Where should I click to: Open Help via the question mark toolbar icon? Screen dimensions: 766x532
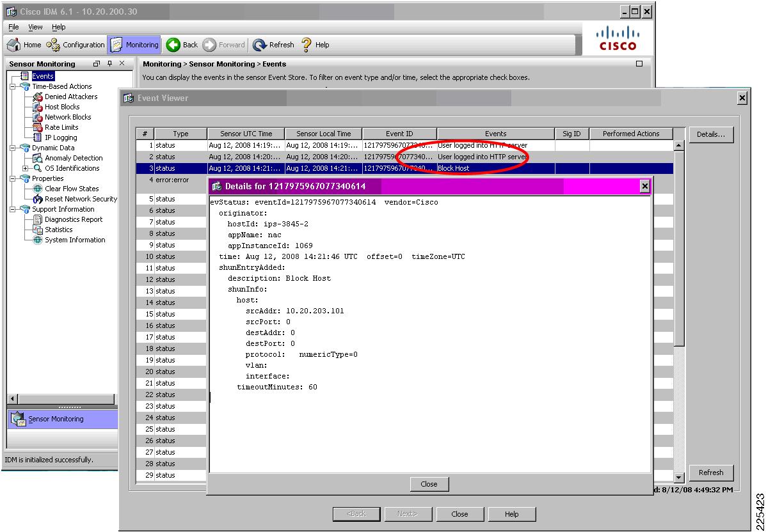(307, 45)
